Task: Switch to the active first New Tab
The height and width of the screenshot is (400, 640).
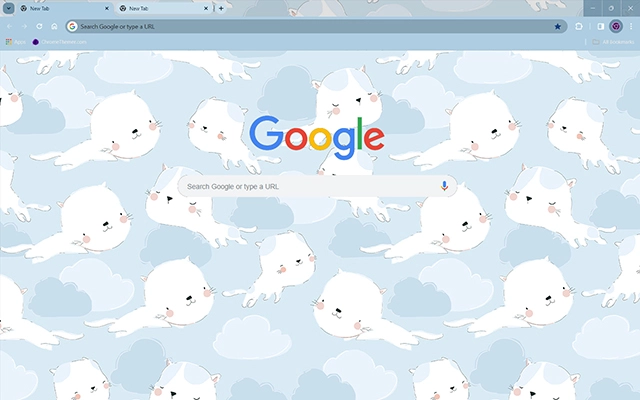Action: 64,8
